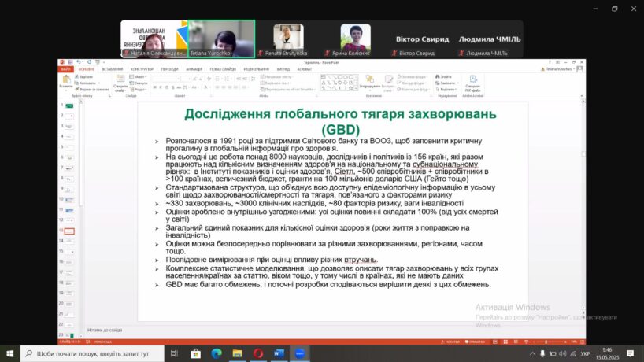Switch to Zoom app in taskbar
The width and height of the screenshot is (644, 362).
(x=300, y=353)
